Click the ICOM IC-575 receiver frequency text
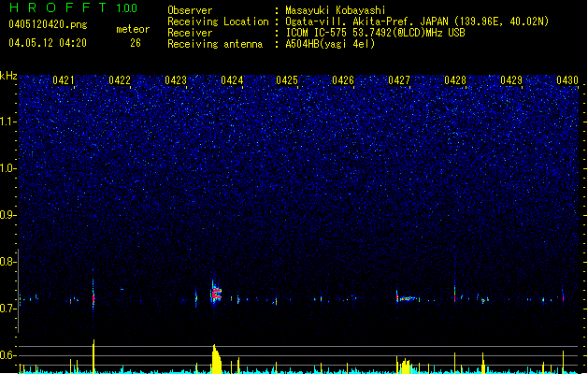 (376, 33)
